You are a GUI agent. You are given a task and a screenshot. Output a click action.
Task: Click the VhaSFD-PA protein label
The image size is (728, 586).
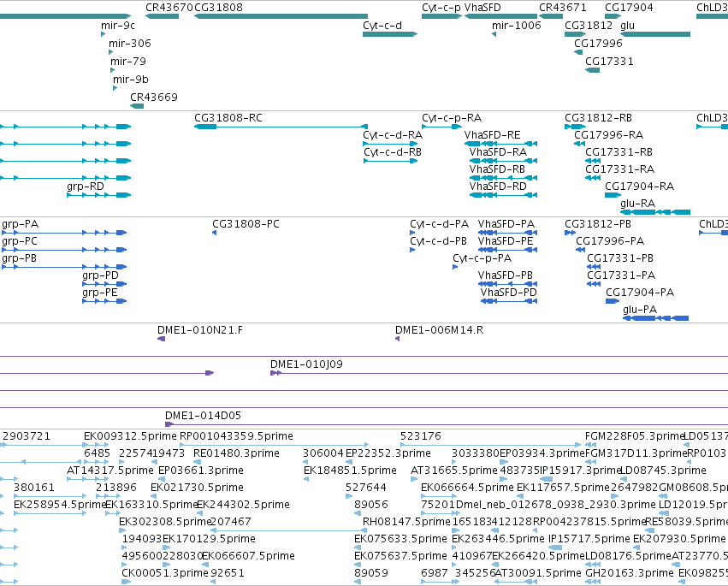coord(506,224)
